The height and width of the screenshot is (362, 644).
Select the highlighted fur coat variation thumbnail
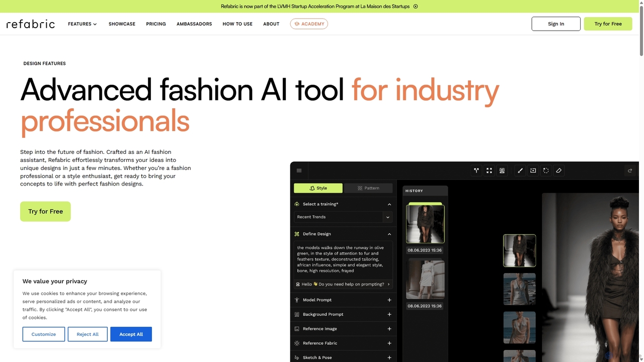coord(519,250)
